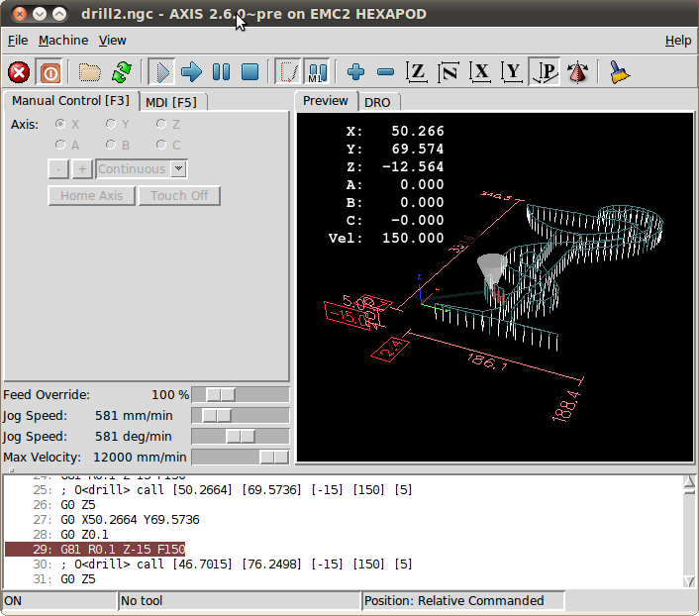Select C axis radio button
699x616 pixels.
[161, 145]
